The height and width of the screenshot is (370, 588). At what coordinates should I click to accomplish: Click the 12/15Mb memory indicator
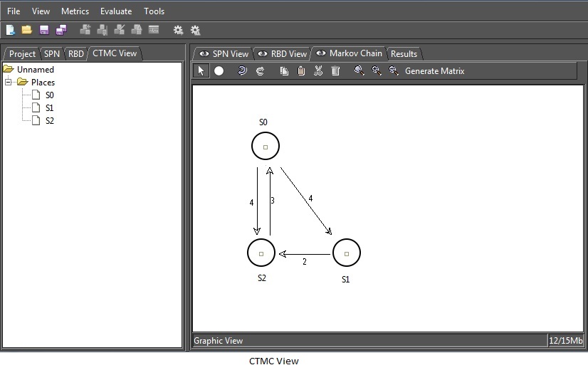click(566, 341)
